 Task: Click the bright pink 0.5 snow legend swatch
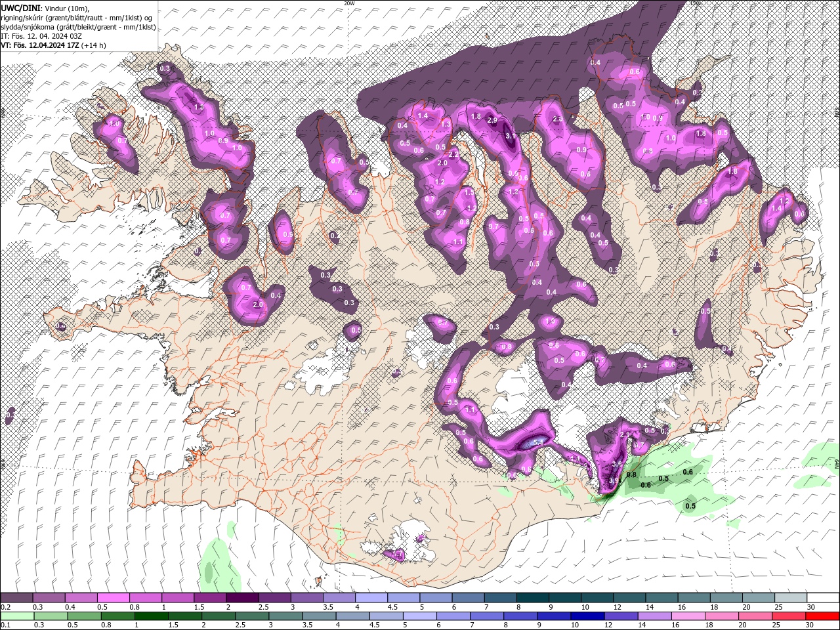pos(113,598)
